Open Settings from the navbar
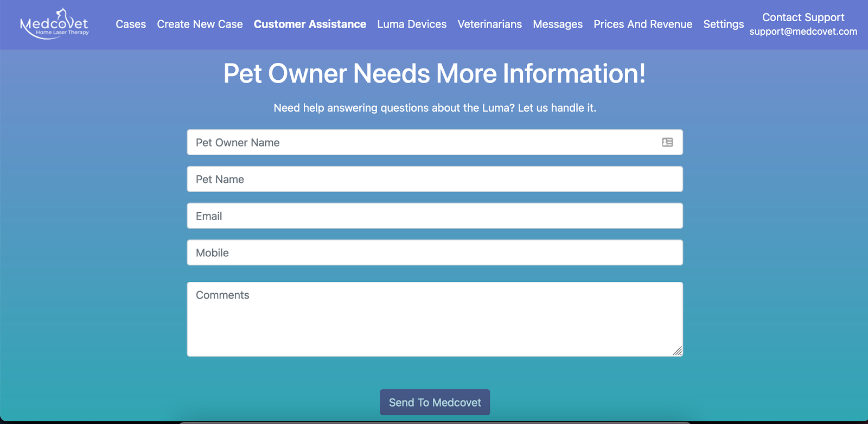Image resolution: width=868 pixels, height=424 pixels. click(x=724, y=24)
